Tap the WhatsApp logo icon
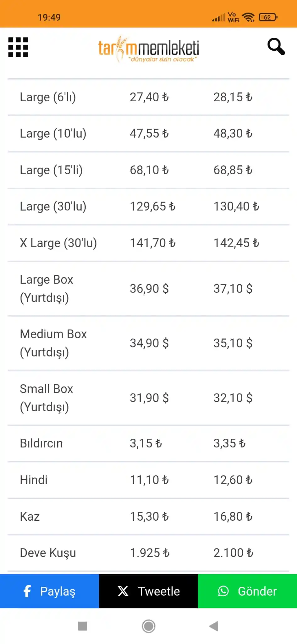This screenshot has width=297, height=644. (x=223, y=591)
